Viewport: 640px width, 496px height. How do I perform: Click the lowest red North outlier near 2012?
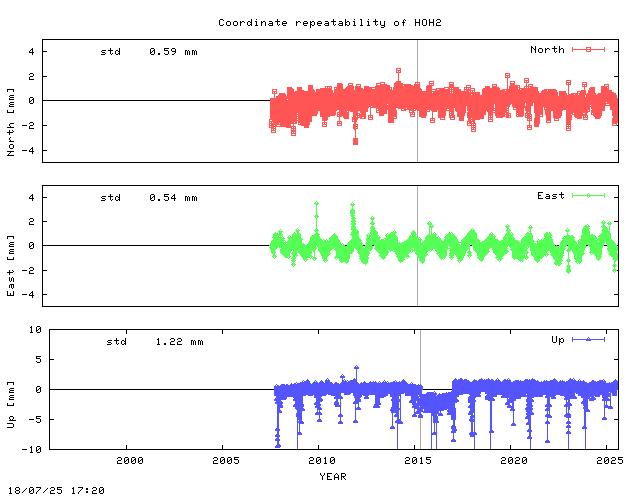356,141
